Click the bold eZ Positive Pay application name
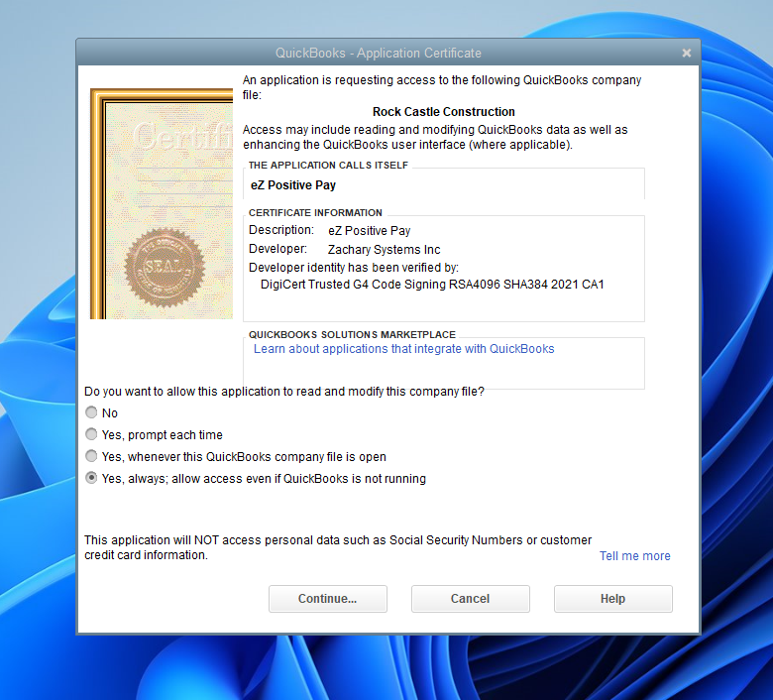 click(x=292, y=184)
